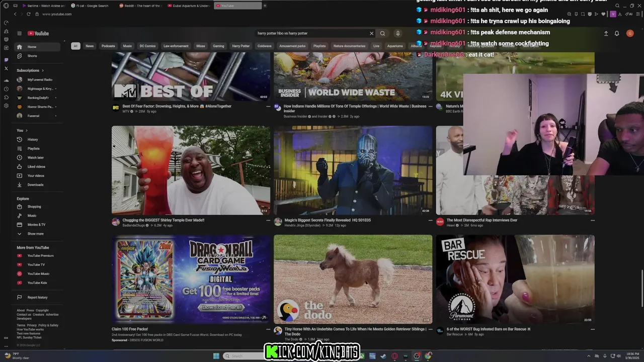Select the Nature documentaries filter chip
The image size is (644, 362).
(x=349, y=46)
